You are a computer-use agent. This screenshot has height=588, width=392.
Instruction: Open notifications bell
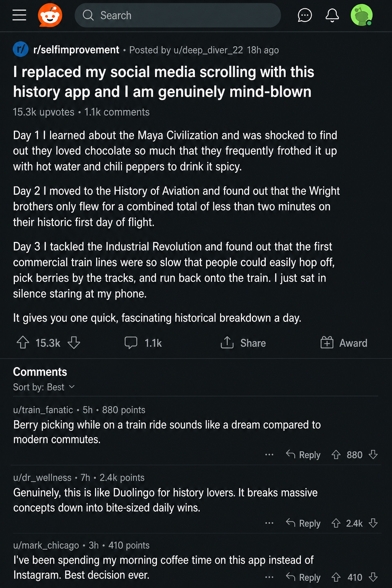click(x=332, y=15)
